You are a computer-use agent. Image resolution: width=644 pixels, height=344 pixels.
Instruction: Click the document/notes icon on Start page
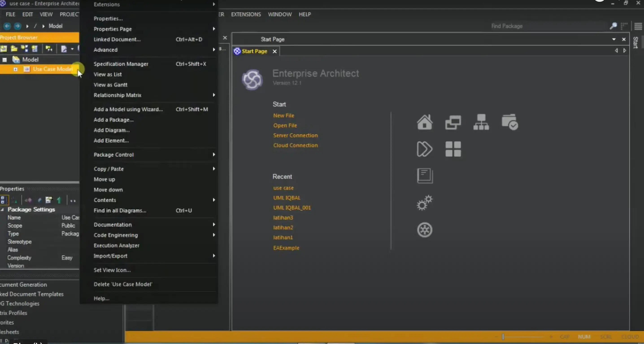(425, 176)
